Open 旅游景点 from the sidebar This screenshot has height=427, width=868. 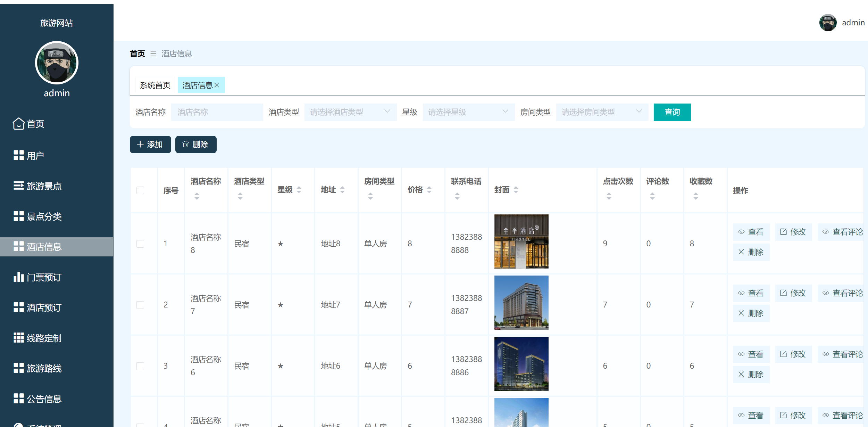19,186
